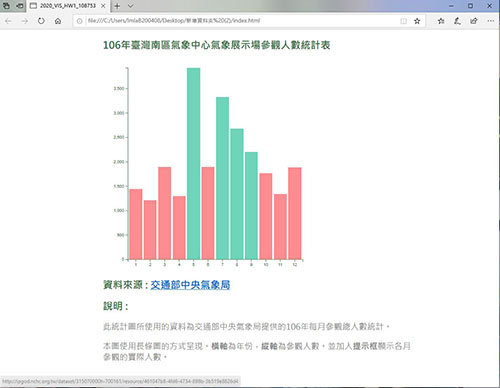Image resolution: width=500 pixels, height=388 pixels.
Task: Open the share page icon
Action: (474, 21)
